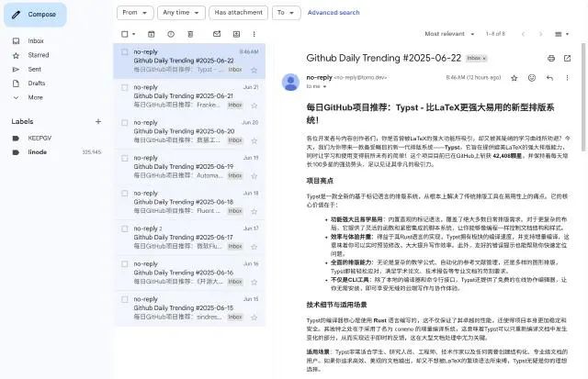Click the mark as unread envelope icon

(217, 34)
